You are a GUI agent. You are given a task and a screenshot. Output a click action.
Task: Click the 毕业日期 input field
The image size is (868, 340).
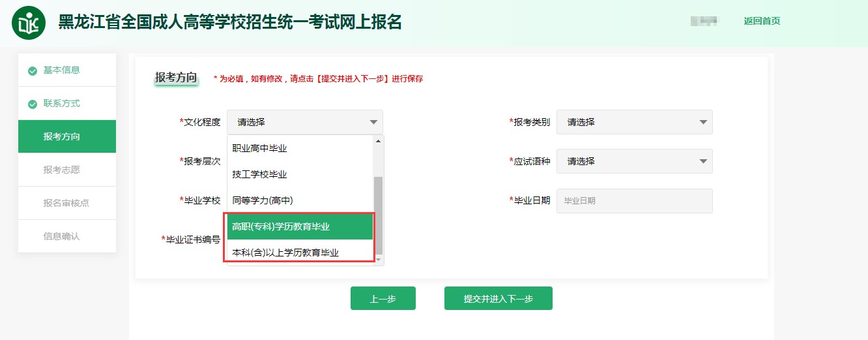click(634, 200)
